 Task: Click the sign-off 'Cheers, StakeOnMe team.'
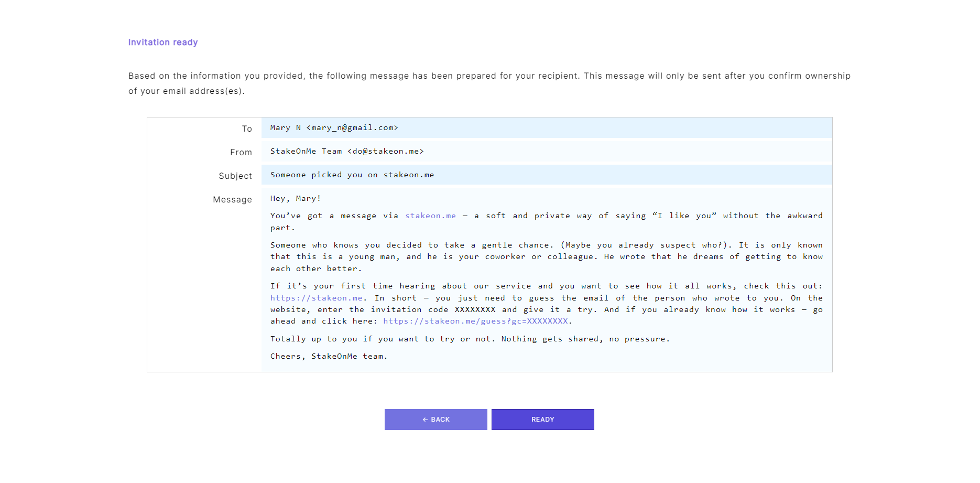tap(329, 356)
